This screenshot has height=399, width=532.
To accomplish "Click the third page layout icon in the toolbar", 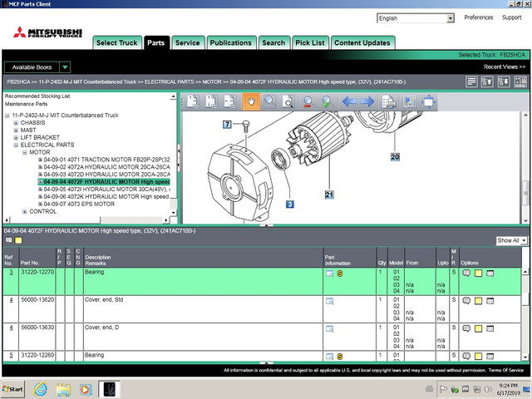I will pyautogui.click(x=230, y=101).
